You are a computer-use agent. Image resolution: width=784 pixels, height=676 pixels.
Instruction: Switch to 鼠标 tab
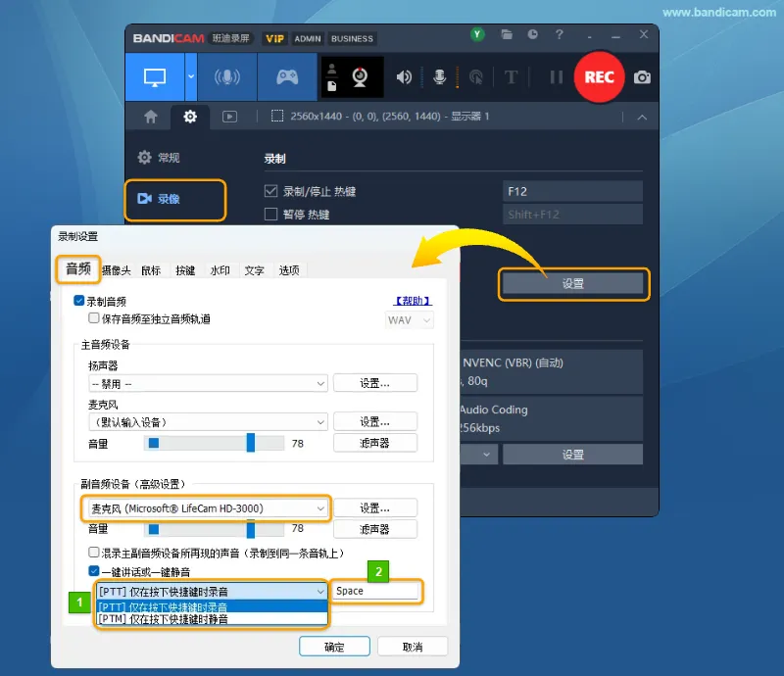(151, 270)
